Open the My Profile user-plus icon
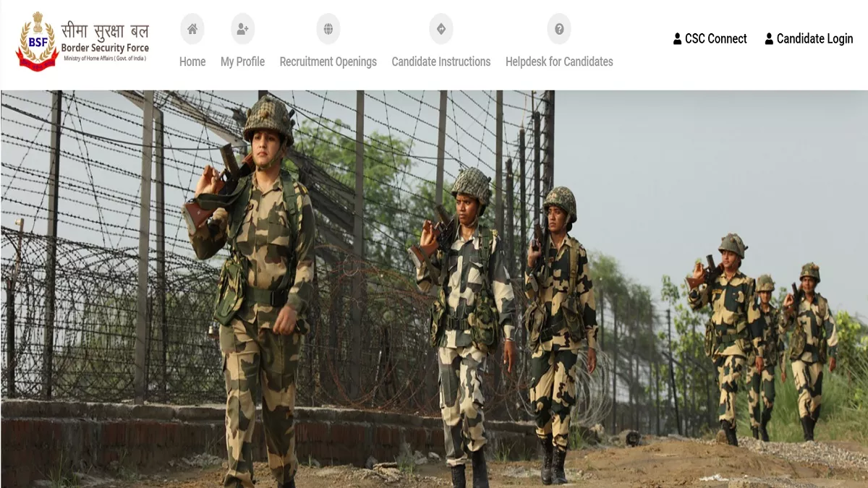868x488 pixels. (242, 29)
